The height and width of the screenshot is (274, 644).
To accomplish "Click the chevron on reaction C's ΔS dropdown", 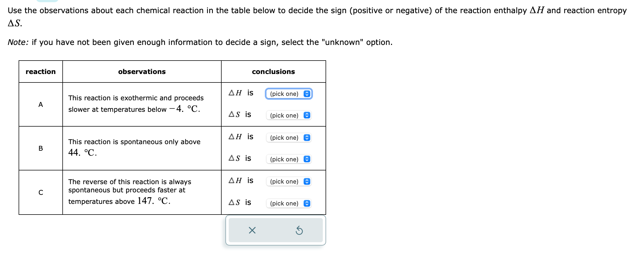I will 307,203.
